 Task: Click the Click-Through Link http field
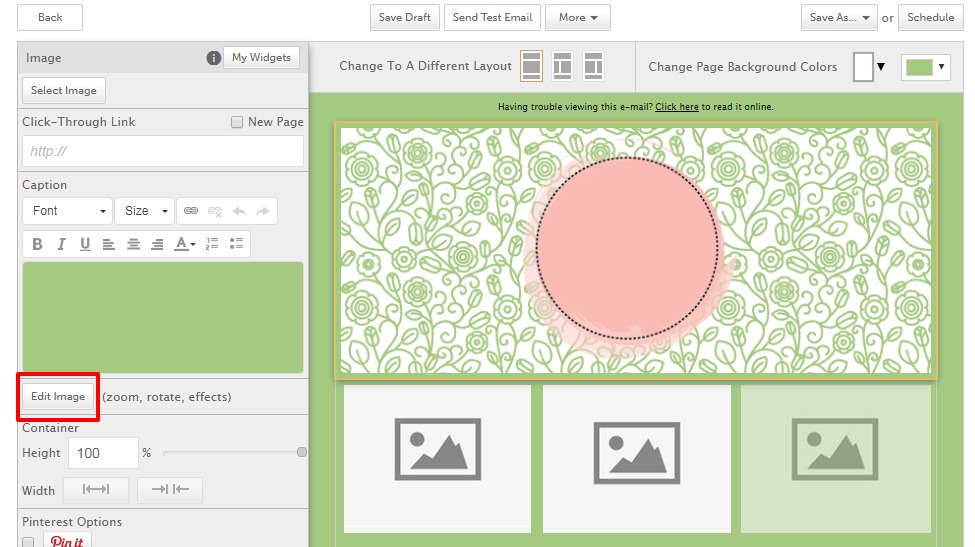click(x=163, y=151)
